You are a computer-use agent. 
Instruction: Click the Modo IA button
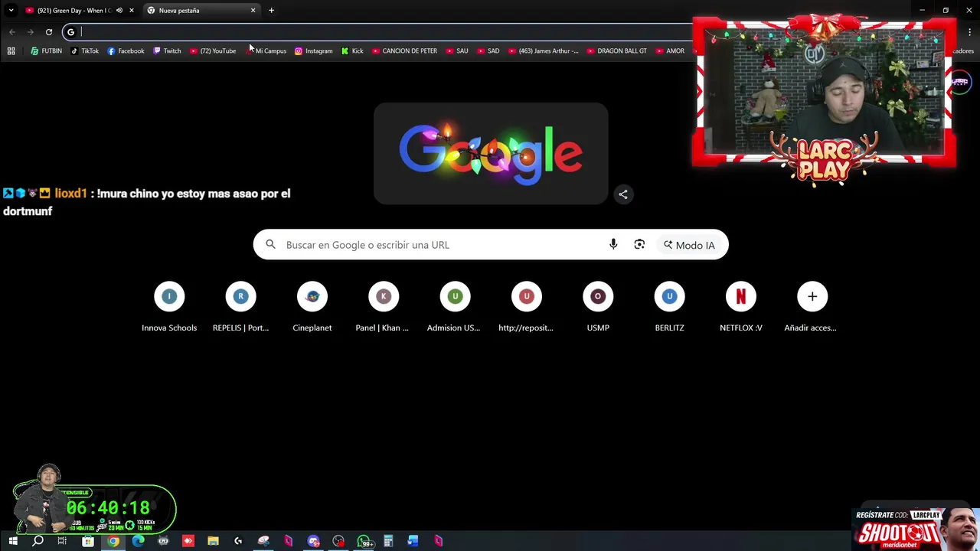tap(689, 245)
